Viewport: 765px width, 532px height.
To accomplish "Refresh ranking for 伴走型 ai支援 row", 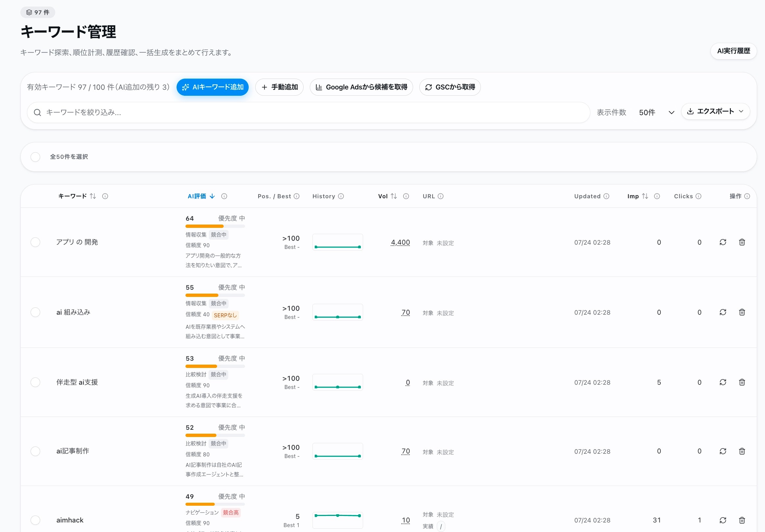I will pos(723,382).
